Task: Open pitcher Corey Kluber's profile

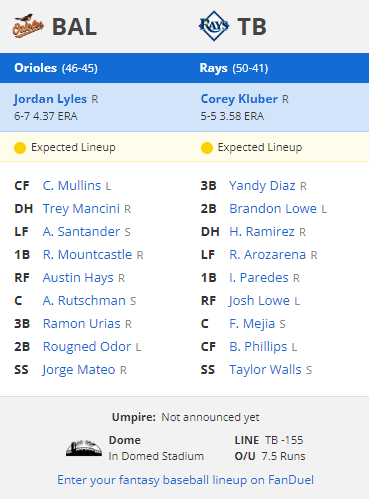Action: (x=239, y=99)
